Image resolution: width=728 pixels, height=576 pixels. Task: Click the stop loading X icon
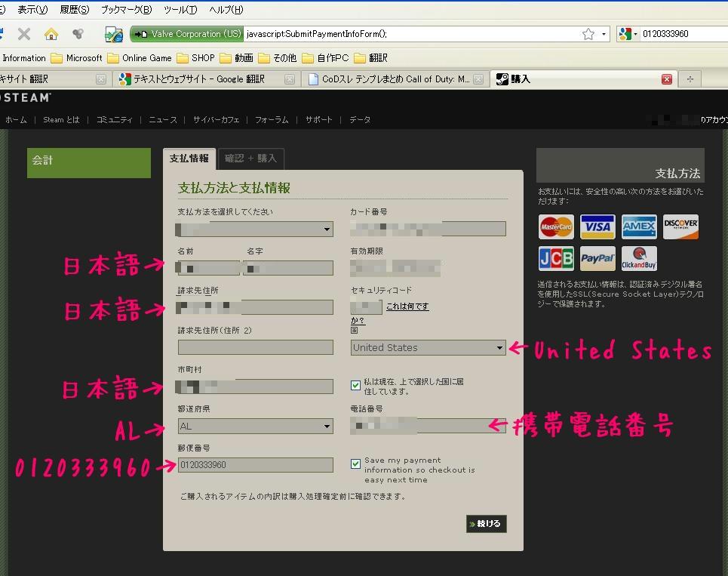click(24, 34)
